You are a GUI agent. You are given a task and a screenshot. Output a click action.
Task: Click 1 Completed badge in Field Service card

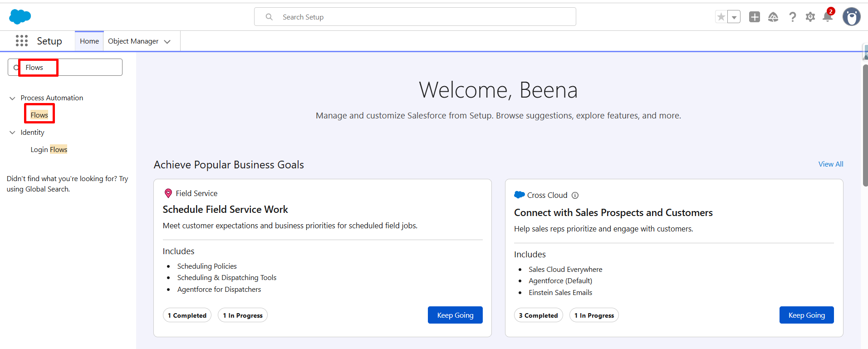187,315
